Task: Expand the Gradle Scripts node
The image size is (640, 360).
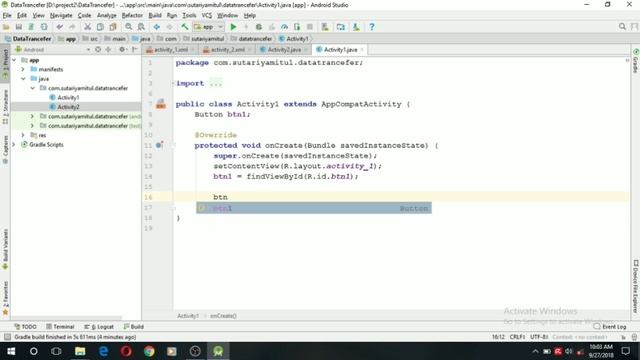Action: [14, 144]
